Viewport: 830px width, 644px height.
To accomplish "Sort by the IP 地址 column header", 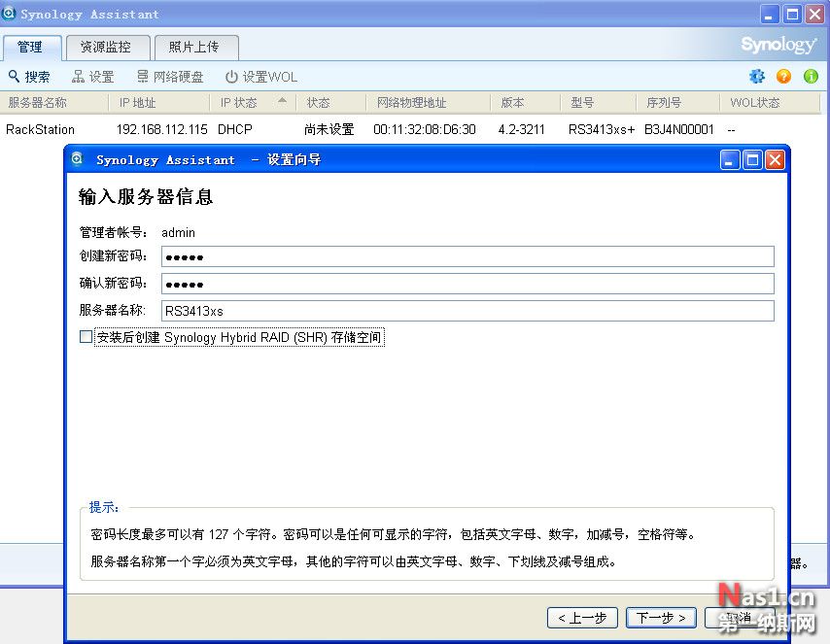I will tap(158, 103).
